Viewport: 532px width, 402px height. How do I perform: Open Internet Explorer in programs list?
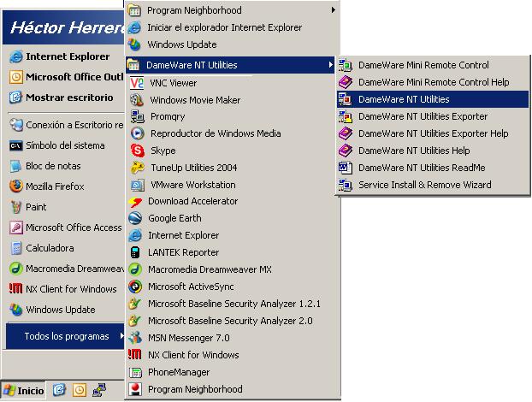click(x=232, y=235)
